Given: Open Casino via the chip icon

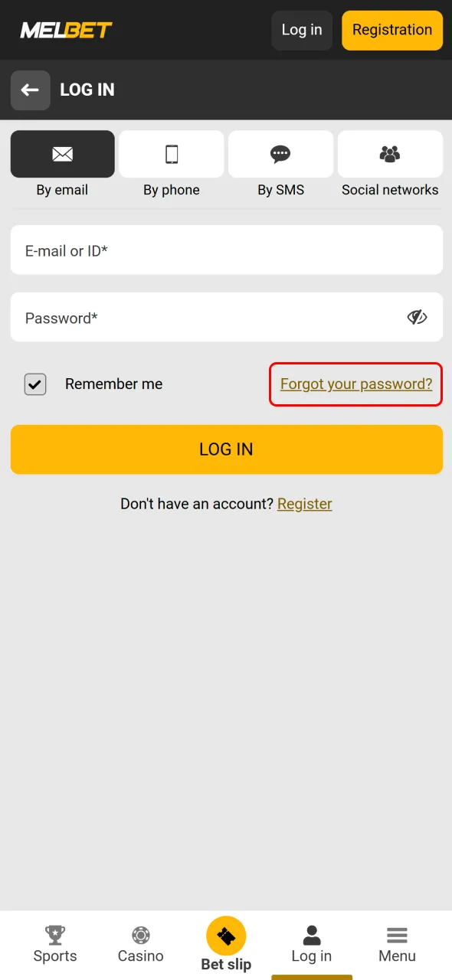Looking at the screenshot, I should pos(140,934).
